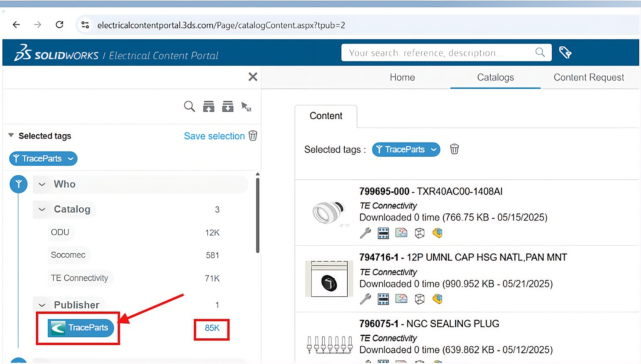Image resolution: width=641 pixels, height=364 pixels.
Task: Click the 3D cube icon for part 799695-000
Action: point(420,233)
